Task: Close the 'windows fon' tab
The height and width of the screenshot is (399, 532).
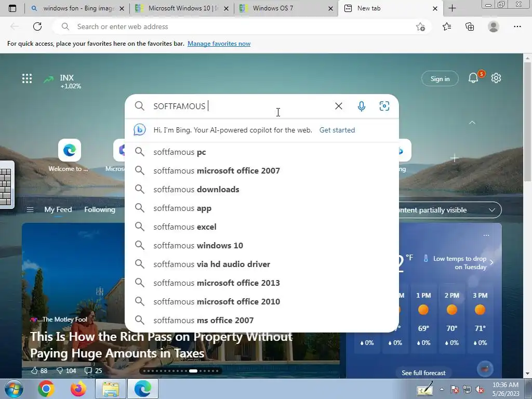Action: point(122,8)
